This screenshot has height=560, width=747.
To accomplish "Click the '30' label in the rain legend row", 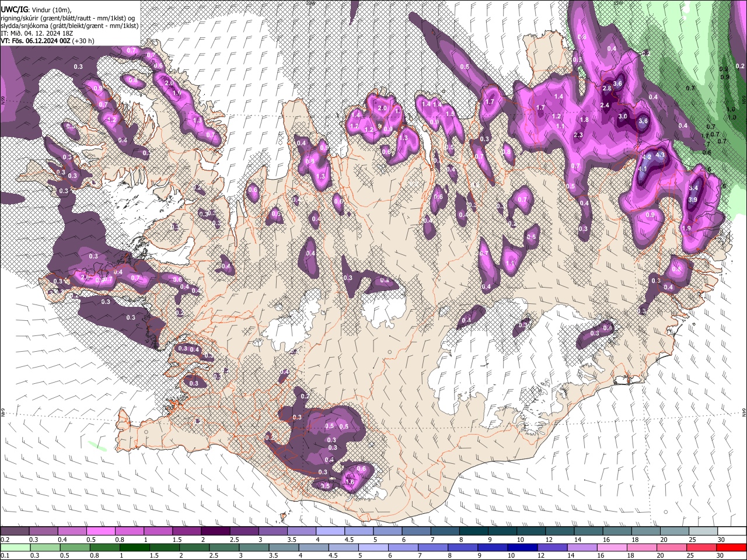I will (721, 556).
